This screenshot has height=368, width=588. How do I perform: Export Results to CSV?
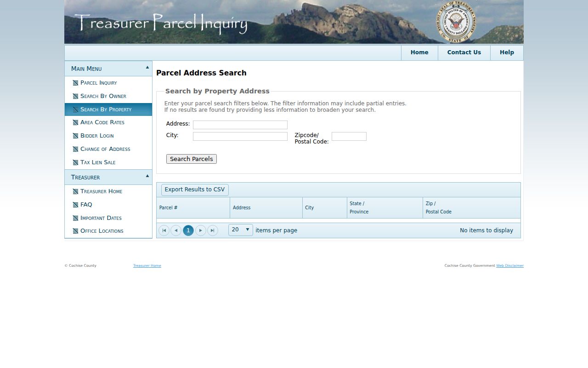(195, 190)
